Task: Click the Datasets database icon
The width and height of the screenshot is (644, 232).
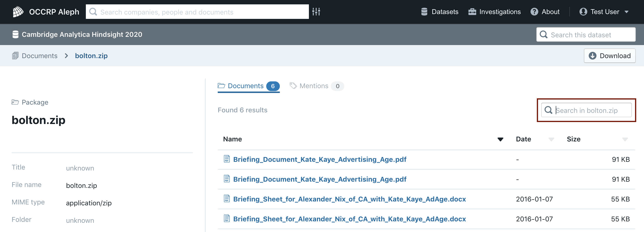Action: pos(424,11)
